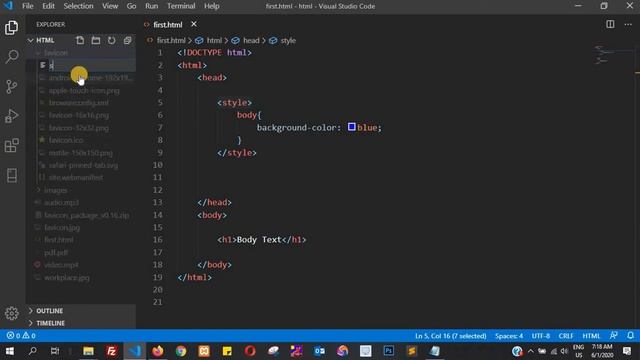Click the first.html breadcrumb item
This screenshot has width=640, height=360.
[171, 40]
